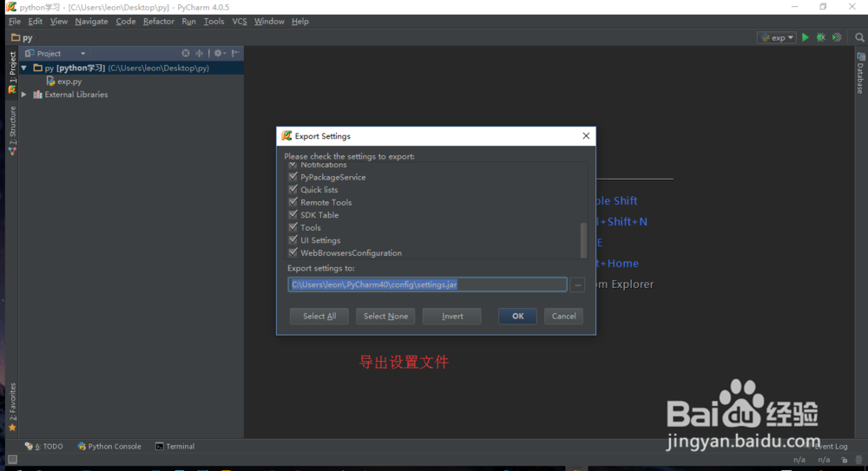Open Structure tool window side tab
868x471 pixels.
coord(12,131)
